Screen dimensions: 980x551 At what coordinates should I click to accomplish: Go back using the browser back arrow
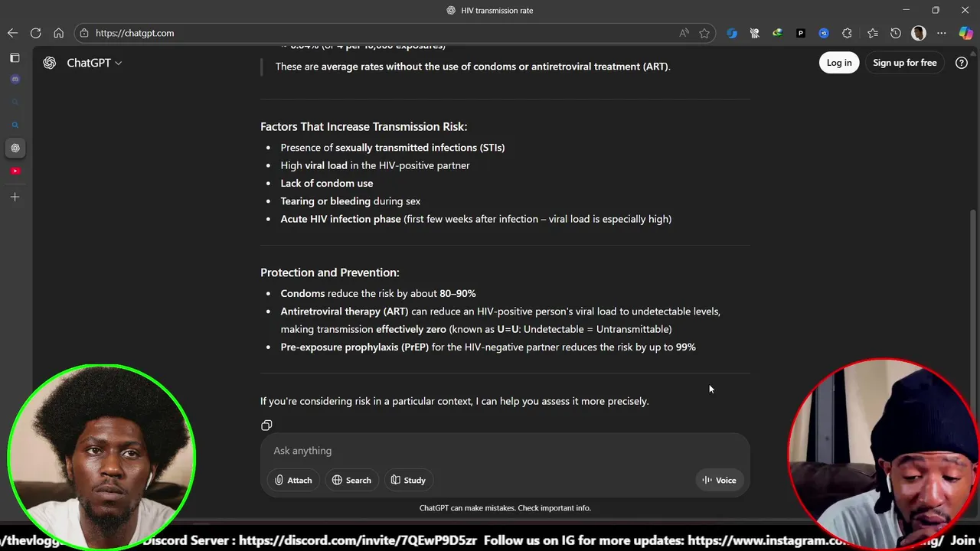tap(12, 33)
